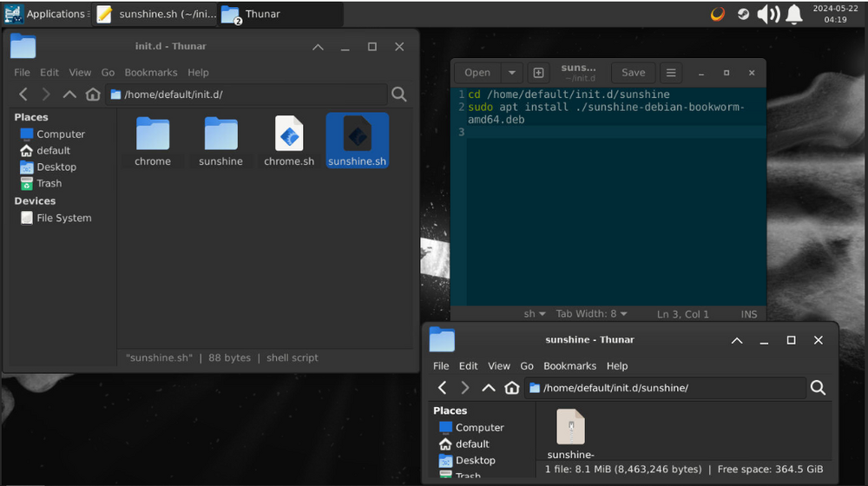Click the Open button in text editor
Viewport: 868px width, 486px height.
[x=477, y=73]
